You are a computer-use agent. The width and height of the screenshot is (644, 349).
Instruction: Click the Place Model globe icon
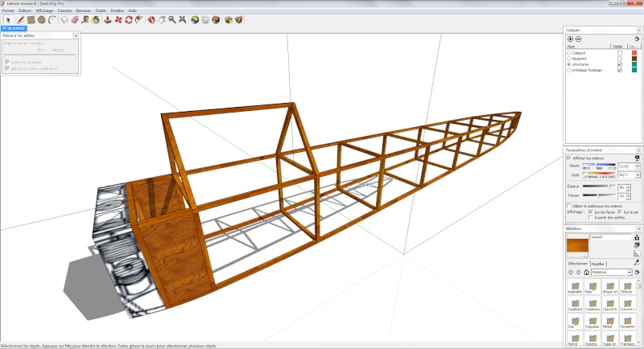216,19
